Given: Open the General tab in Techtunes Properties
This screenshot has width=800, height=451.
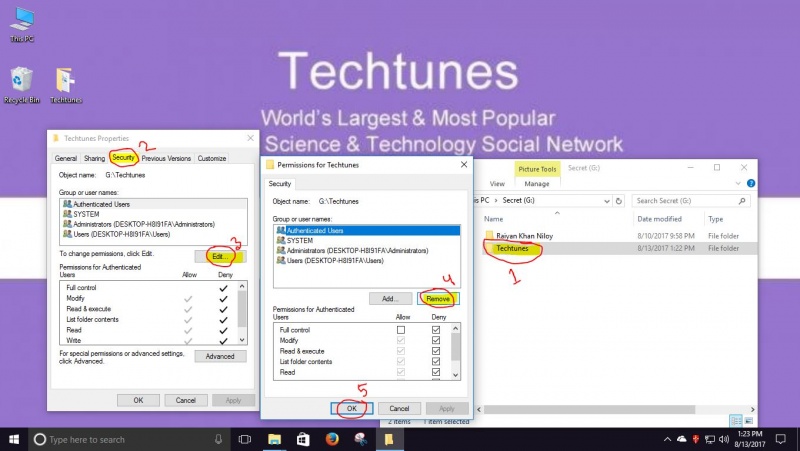Looking at the screenshot, I should tap(66, 158).
